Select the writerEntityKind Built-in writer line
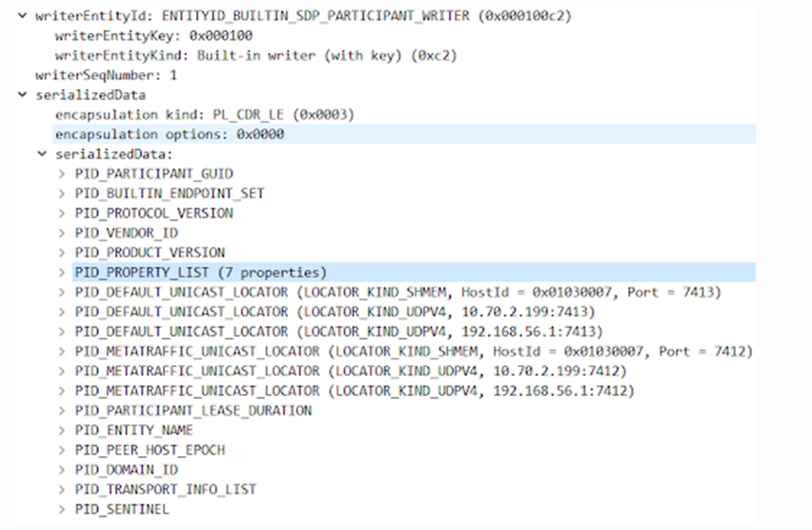 point(255,56)
